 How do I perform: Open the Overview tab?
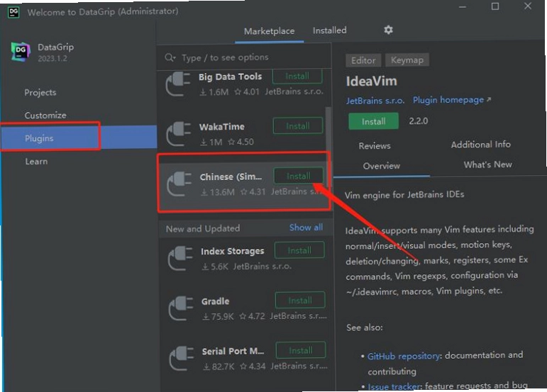coord(382,166)
